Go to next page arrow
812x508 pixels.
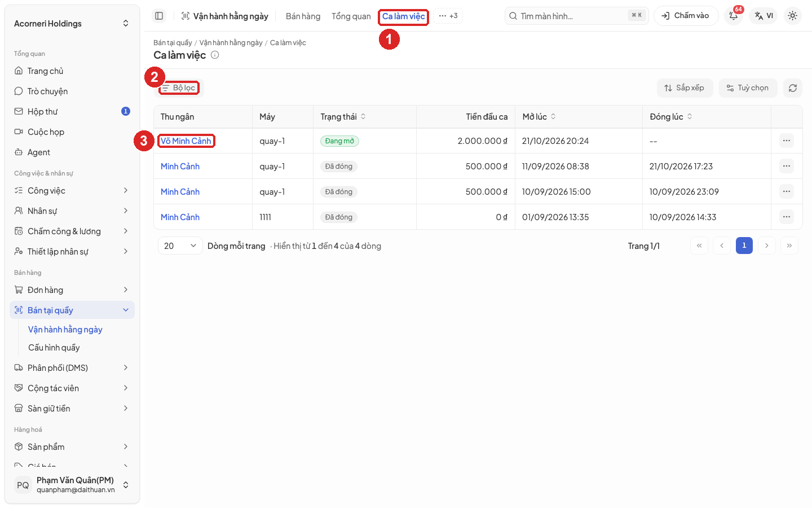[767, 246]
